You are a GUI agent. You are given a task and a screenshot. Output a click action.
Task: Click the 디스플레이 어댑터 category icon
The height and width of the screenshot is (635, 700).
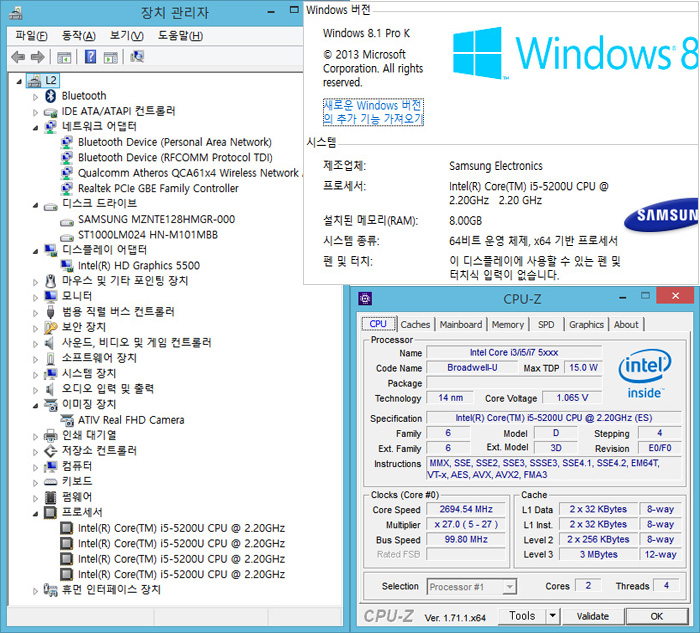click(x=50, y=251)
